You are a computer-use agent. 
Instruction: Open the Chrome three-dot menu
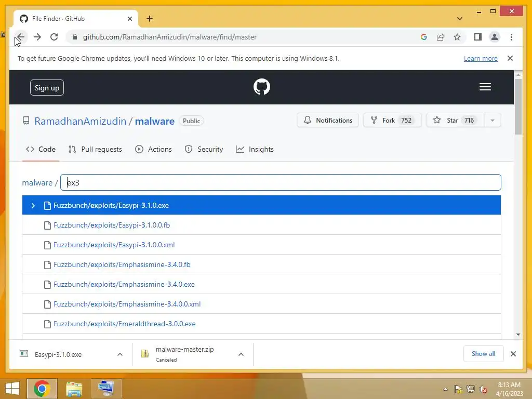coord(511,37)
